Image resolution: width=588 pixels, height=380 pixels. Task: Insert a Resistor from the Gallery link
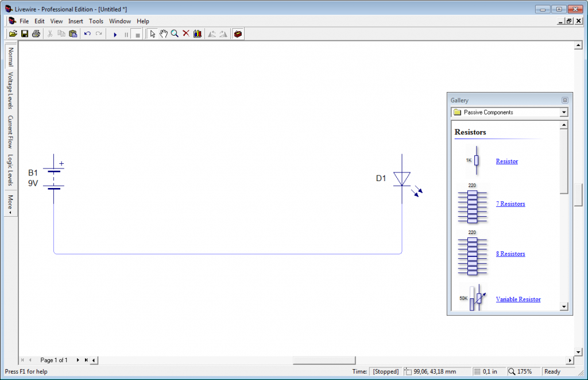coord(506,161)
